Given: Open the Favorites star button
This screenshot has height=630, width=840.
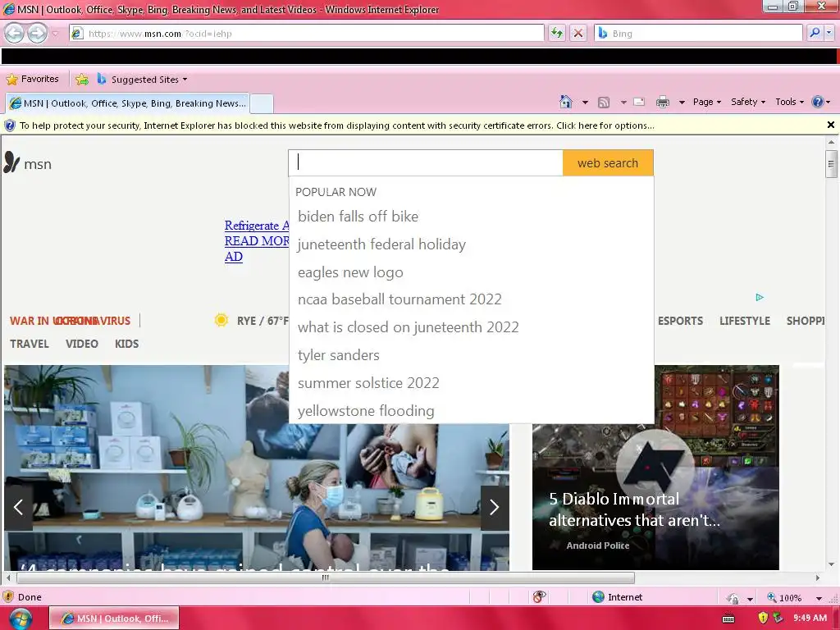Looking at the screenshot, I should pyautogui.click(x=32, y=80).
